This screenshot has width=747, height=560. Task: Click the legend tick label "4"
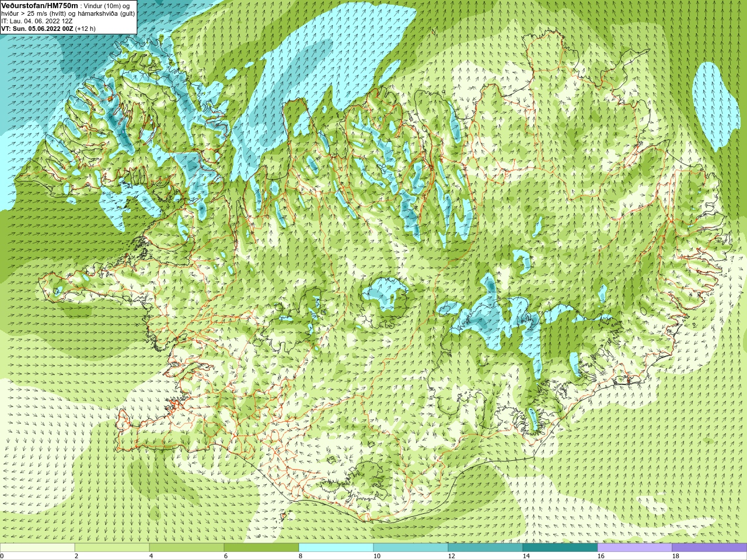click(151, 556)
